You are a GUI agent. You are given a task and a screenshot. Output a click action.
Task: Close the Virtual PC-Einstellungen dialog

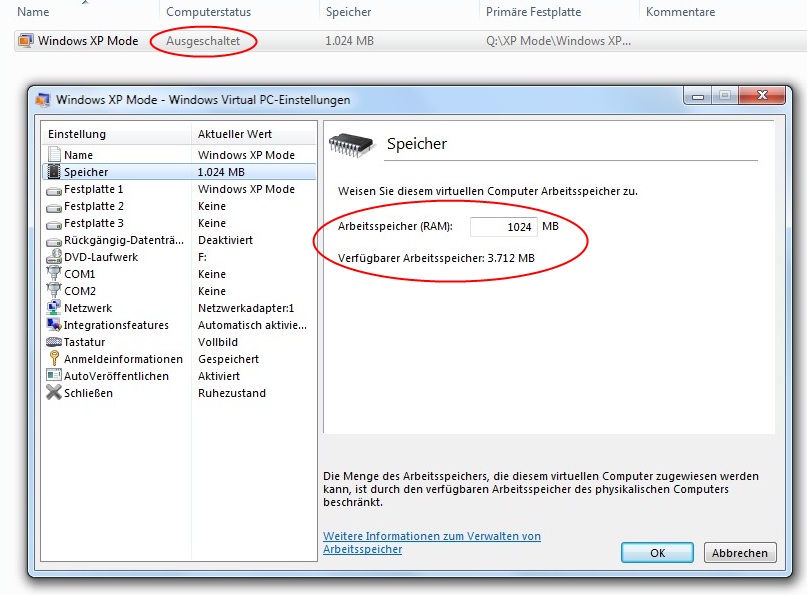tap(762, 95)
